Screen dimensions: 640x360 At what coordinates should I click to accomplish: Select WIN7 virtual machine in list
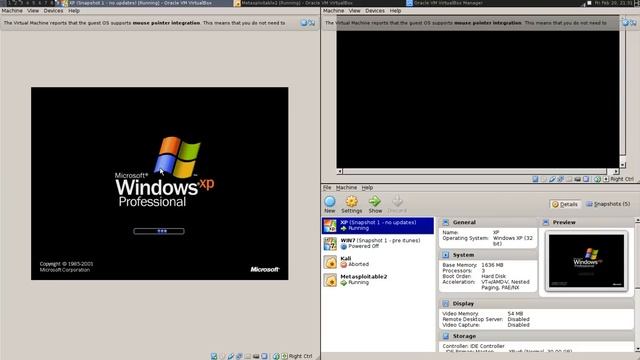(378, 243)
